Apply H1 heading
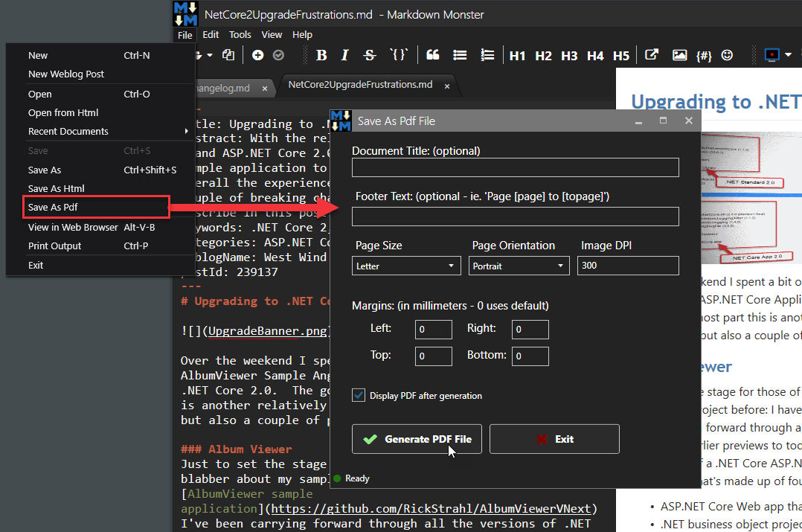The image size is (802, 532). pos(517,56)
